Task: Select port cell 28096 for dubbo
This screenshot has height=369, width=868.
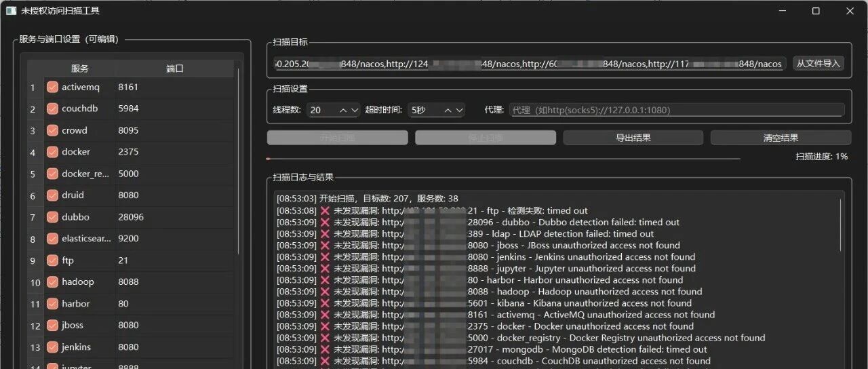Action: 175,217
